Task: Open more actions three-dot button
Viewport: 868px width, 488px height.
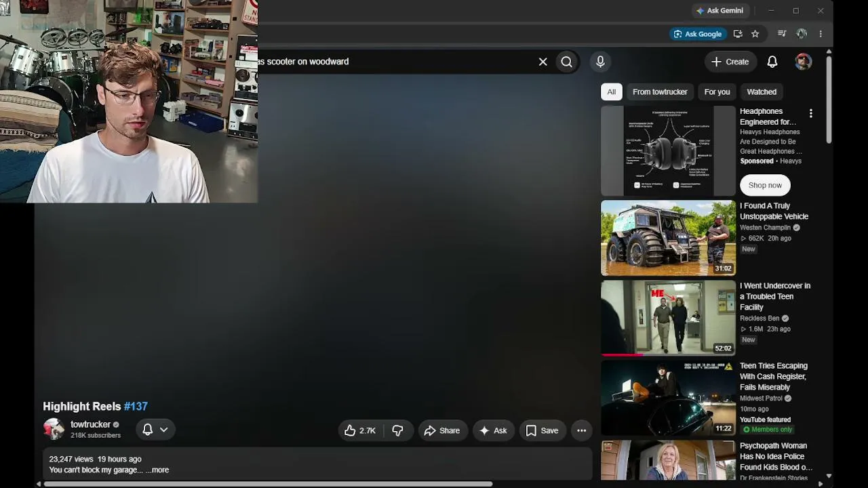Action: pyautogui.click(x=581, y=430)
